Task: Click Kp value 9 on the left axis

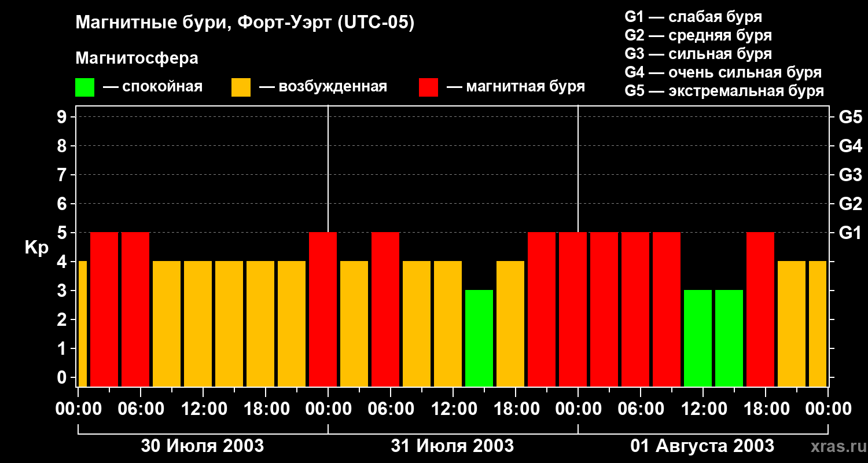Action: (62, 117)
